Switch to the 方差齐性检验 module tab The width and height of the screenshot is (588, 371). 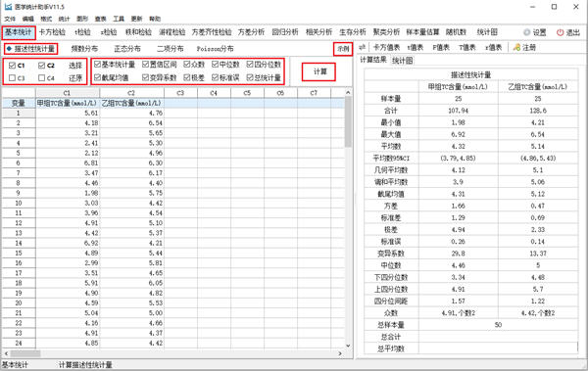[x=212, y=32]
